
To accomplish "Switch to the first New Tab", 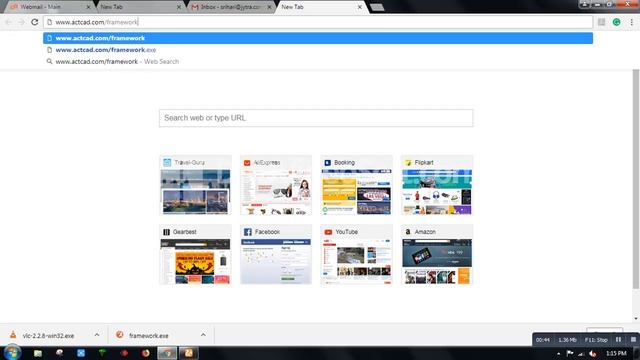I will coord(138,7).
